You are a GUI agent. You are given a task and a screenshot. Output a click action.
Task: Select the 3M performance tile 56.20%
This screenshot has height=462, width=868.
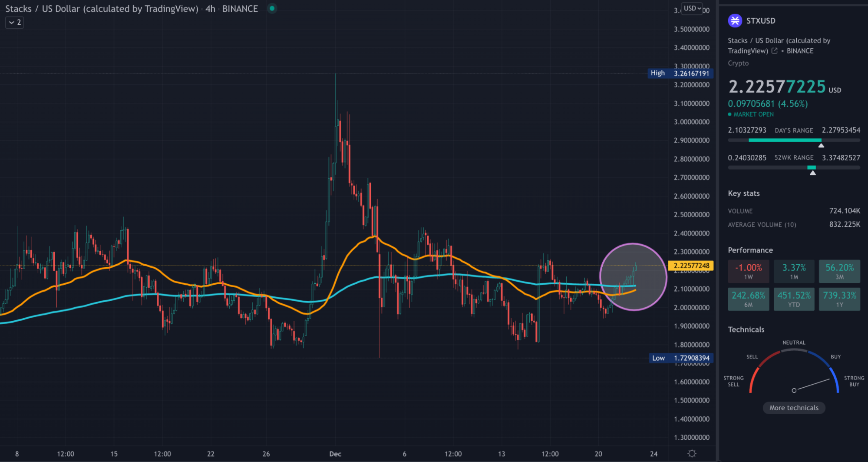coord(839,271)
